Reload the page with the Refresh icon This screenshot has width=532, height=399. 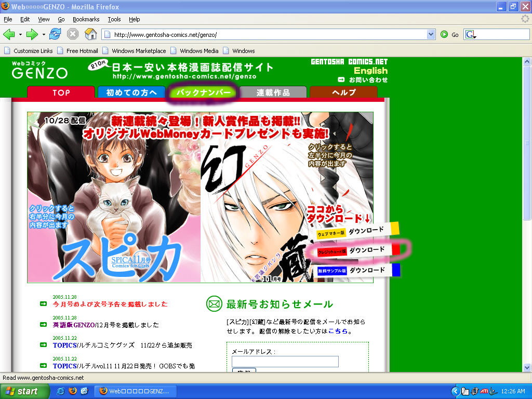[55, 34]
